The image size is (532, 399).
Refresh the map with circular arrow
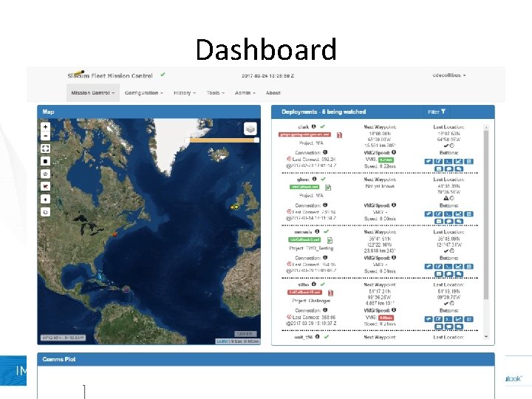[46, 212]
